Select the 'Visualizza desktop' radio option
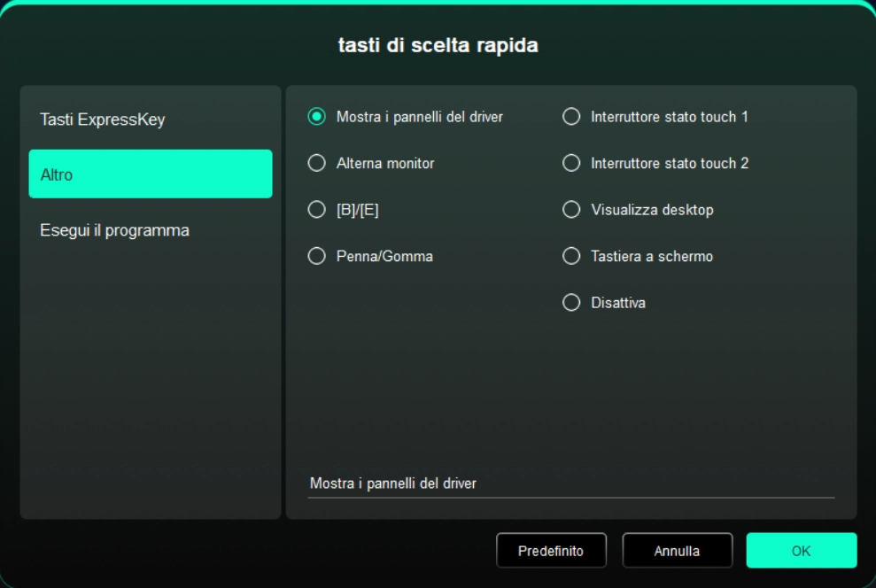Image resolution: width=876 pixels, height=588 pixels. coord(571,210)
